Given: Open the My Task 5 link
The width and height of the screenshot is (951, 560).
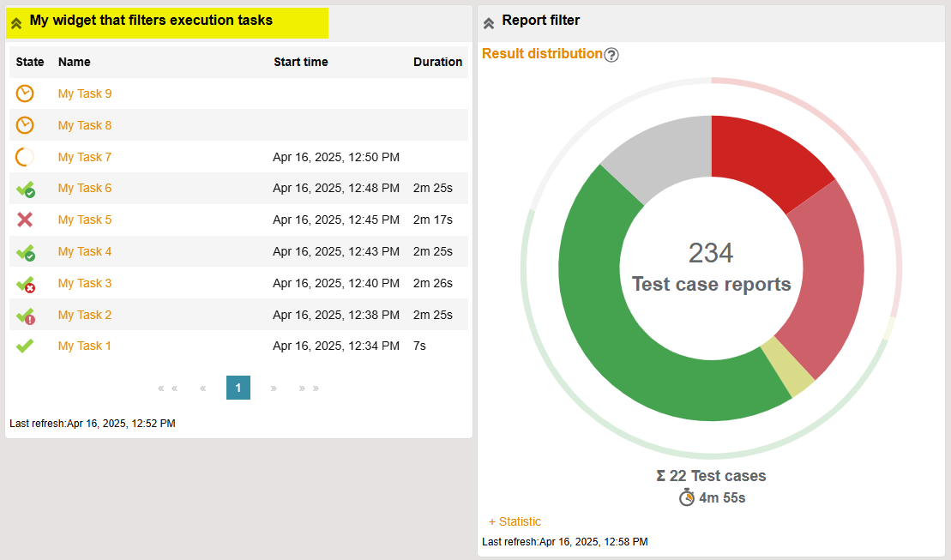Looking at the screenshot, I should pos(84,220).
